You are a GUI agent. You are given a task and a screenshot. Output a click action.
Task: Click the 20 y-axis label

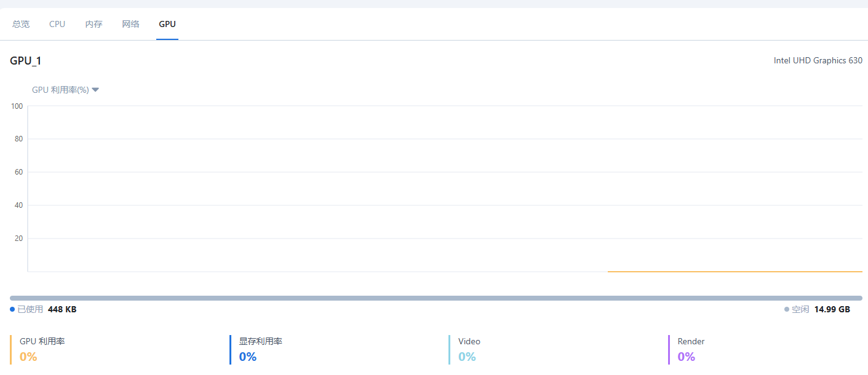19,239
